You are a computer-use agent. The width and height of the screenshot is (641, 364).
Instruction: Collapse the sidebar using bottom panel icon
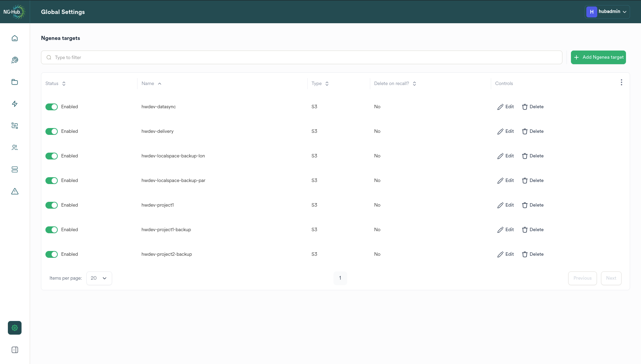click(x=15, y=350)
